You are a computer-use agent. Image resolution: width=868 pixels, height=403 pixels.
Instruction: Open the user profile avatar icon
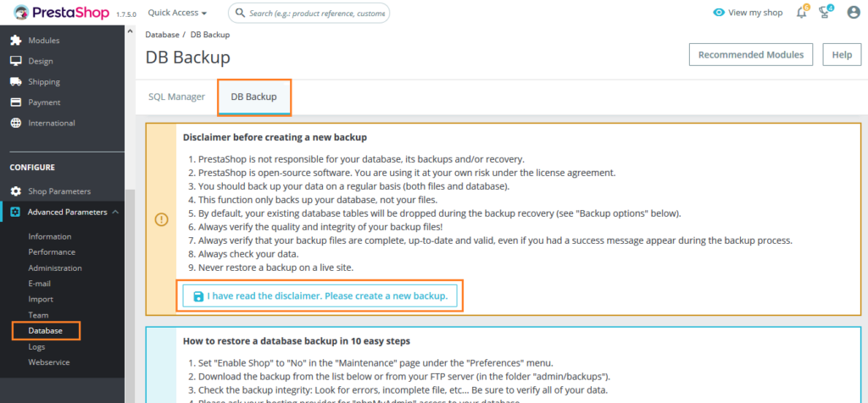(854, 13)
